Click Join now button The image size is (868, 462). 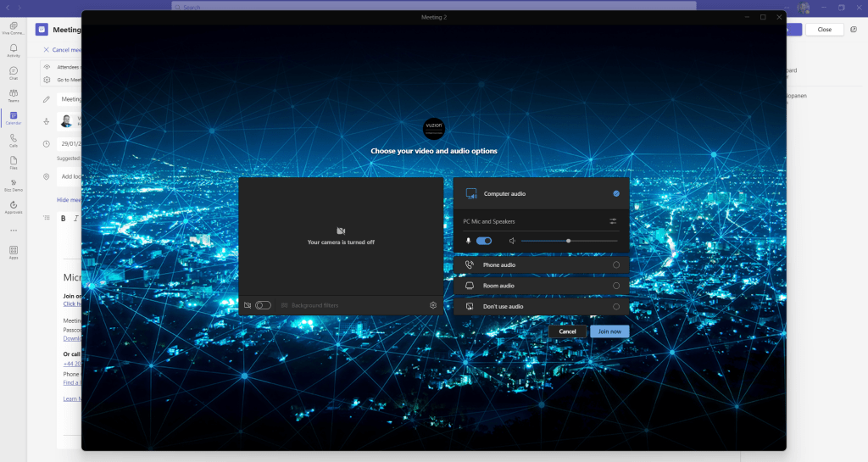(609, 331)
